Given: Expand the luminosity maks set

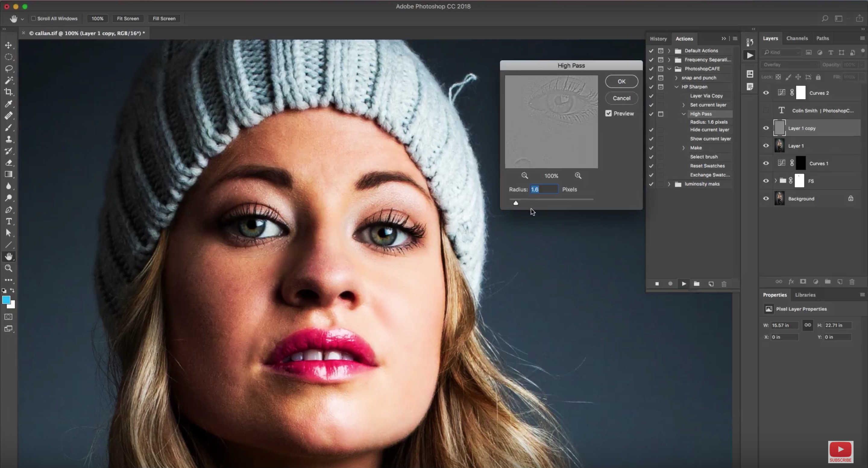Looking at the screenshot, I should click(x=669, y=184).
